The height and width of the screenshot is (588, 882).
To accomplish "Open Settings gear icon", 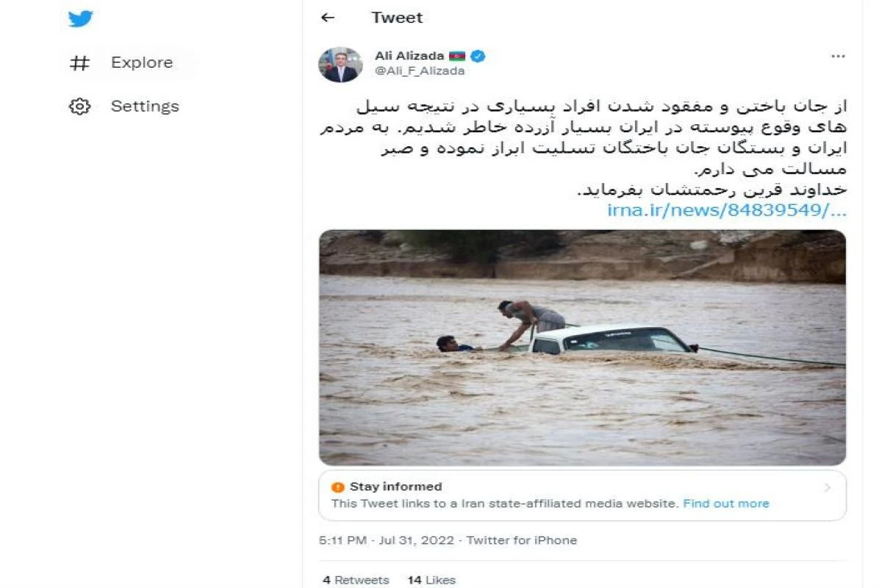I will coord(79,107).
